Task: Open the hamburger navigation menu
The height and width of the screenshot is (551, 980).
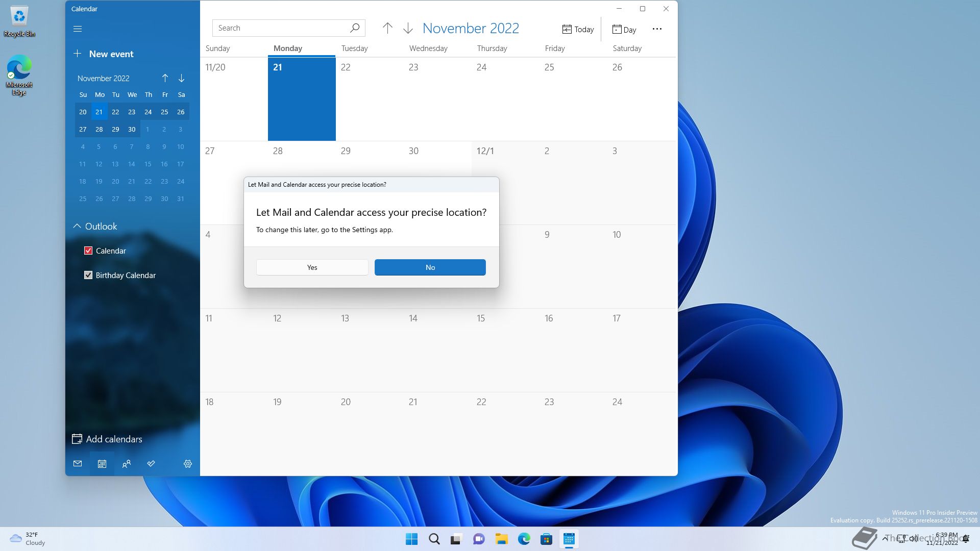Action: click(x=78, y=29)
